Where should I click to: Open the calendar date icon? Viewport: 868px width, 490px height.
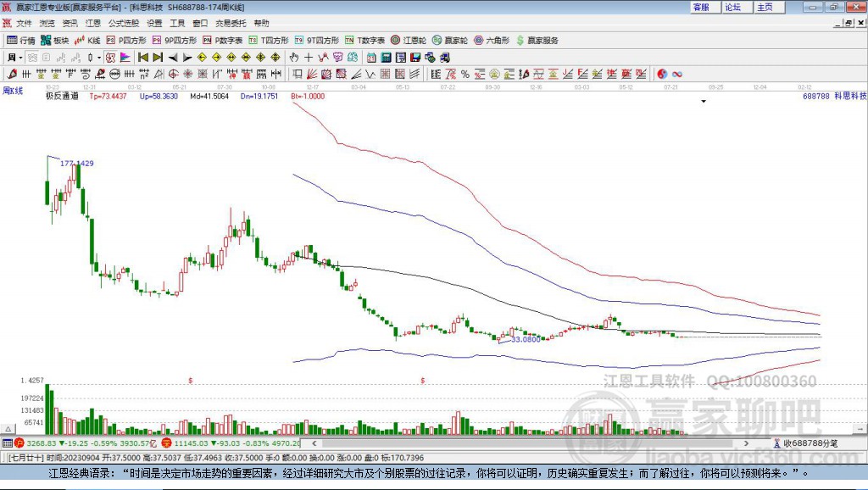(x=371, y=58)
